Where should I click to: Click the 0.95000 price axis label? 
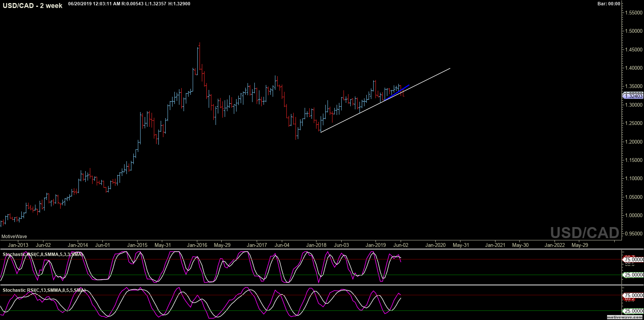tap(634, 234)
